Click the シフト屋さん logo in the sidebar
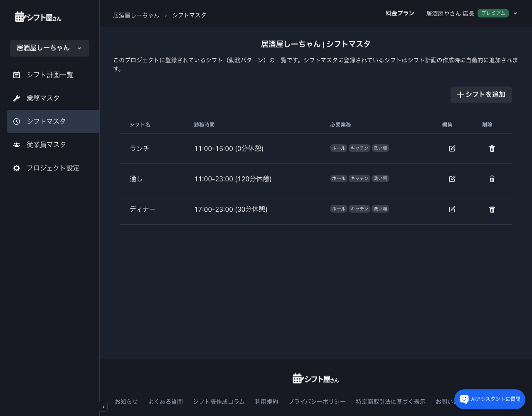Screen dimensions: 532x416 [38, 16]
